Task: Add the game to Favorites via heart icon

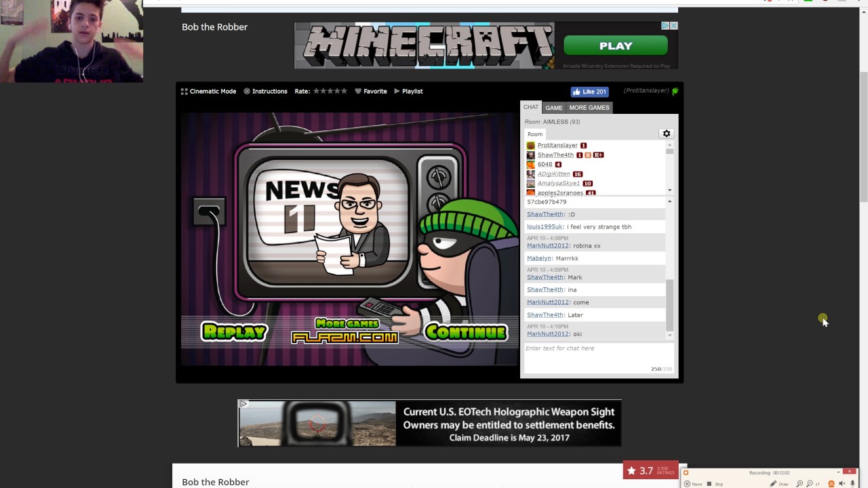Action: pos(358,91)
